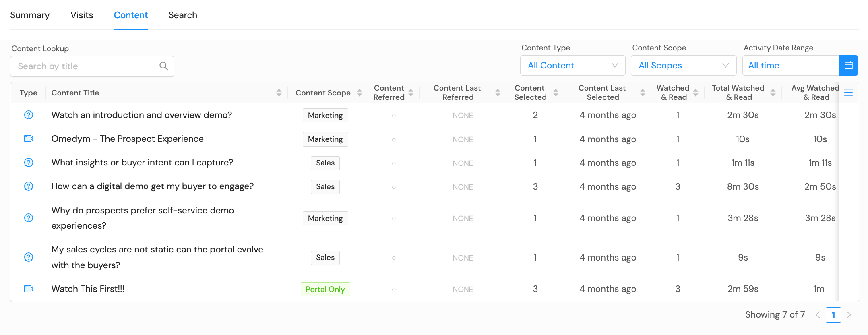Click the search magnifier icon

coord(164,66)
